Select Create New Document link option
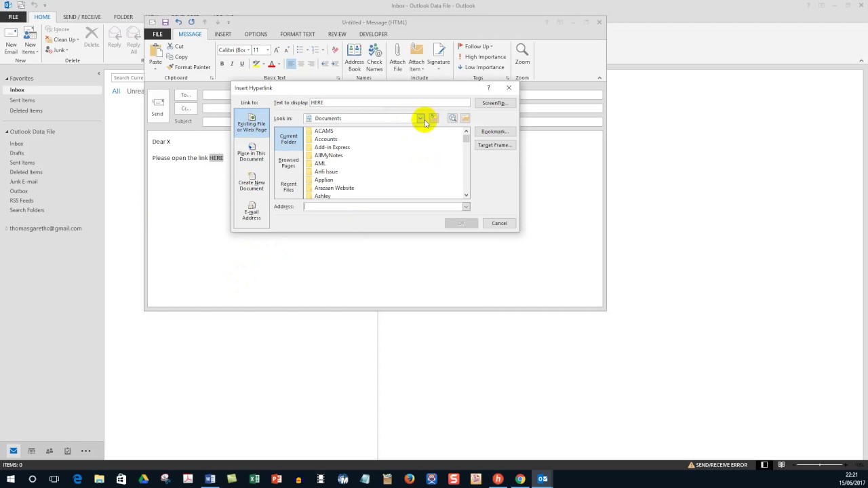This screenshot has height=488, width=868. (251, 182)
